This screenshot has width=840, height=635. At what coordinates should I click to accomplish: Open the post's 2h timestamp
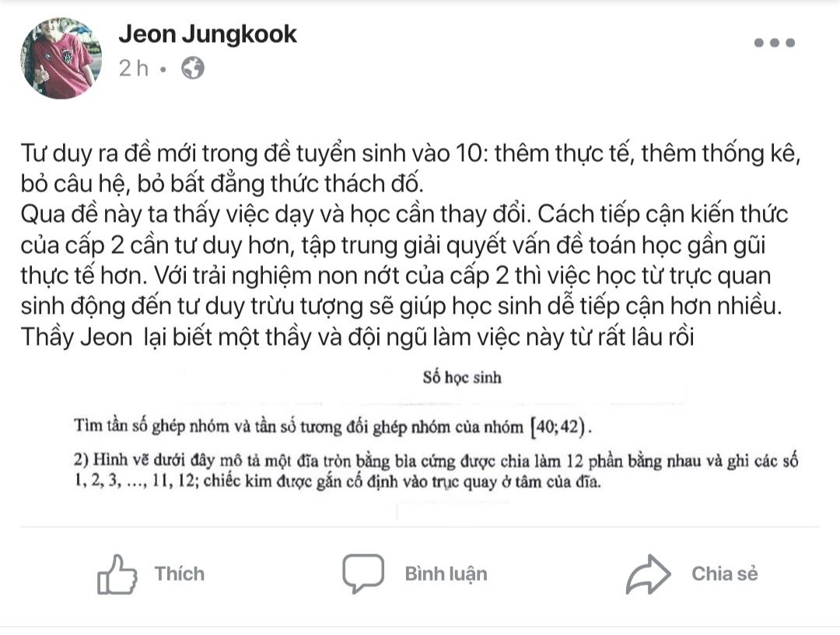[133, 68]
